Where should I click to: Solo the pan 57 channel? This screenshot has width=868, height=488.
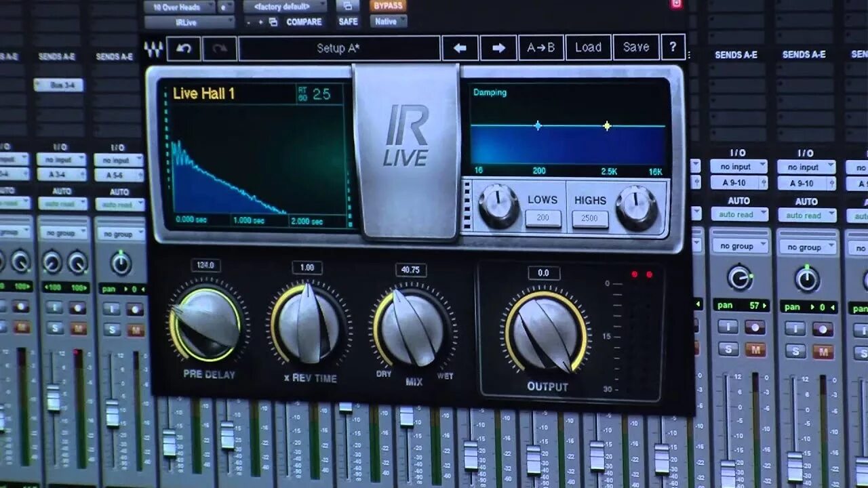[728, 349]
